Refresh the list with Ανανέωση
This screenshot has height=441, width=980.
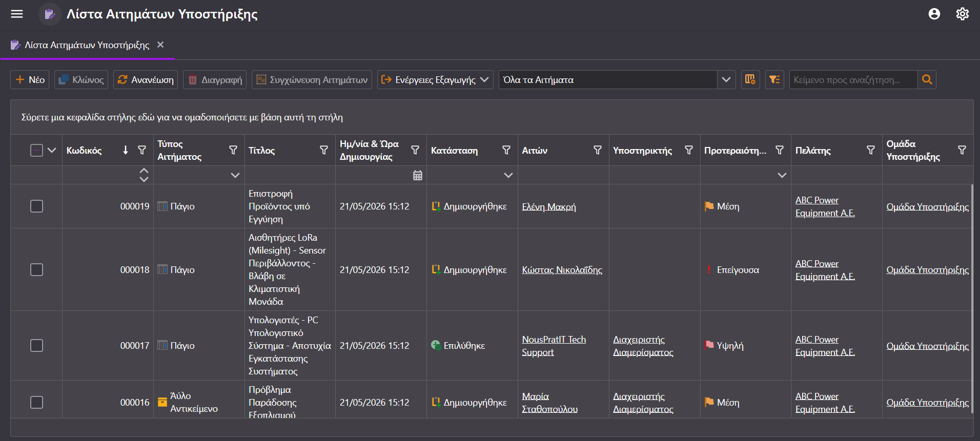click(x=146, y=80)
